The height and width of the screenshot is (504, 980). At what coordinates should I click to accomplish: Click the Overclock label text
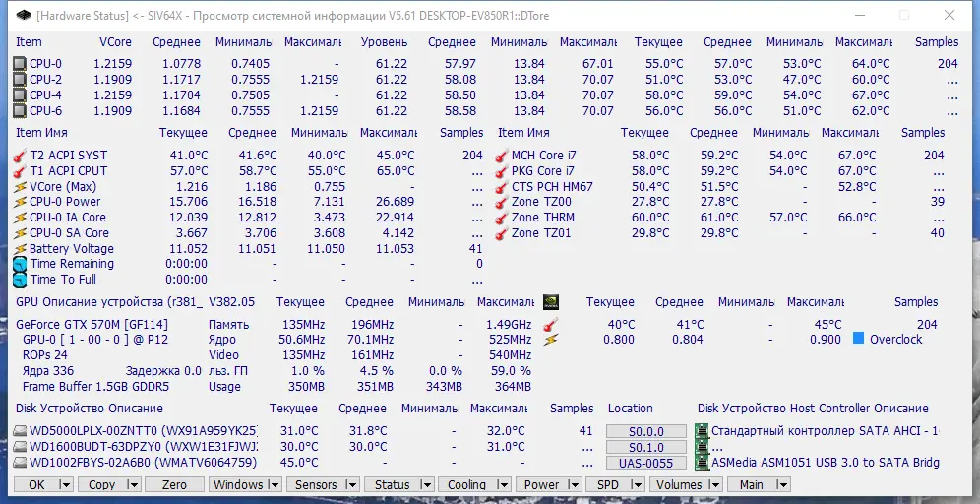[895, 339]
